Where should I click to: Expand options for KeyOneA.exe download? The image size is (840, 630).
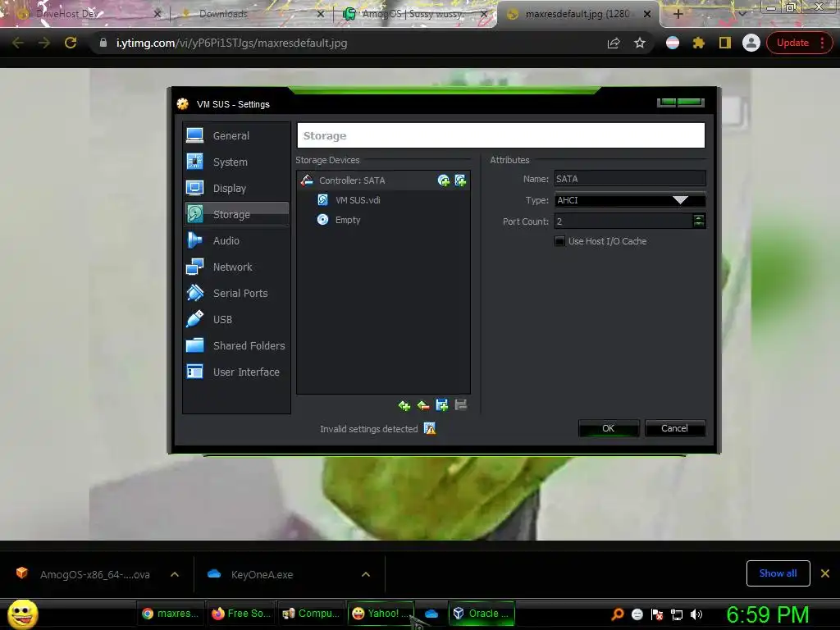coord(366,574)
